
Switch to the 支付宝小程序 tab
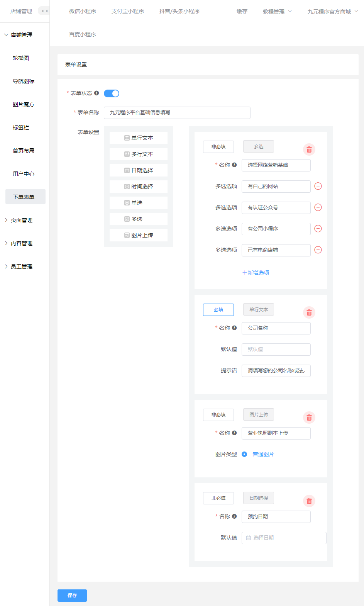(x=127, y=12)
